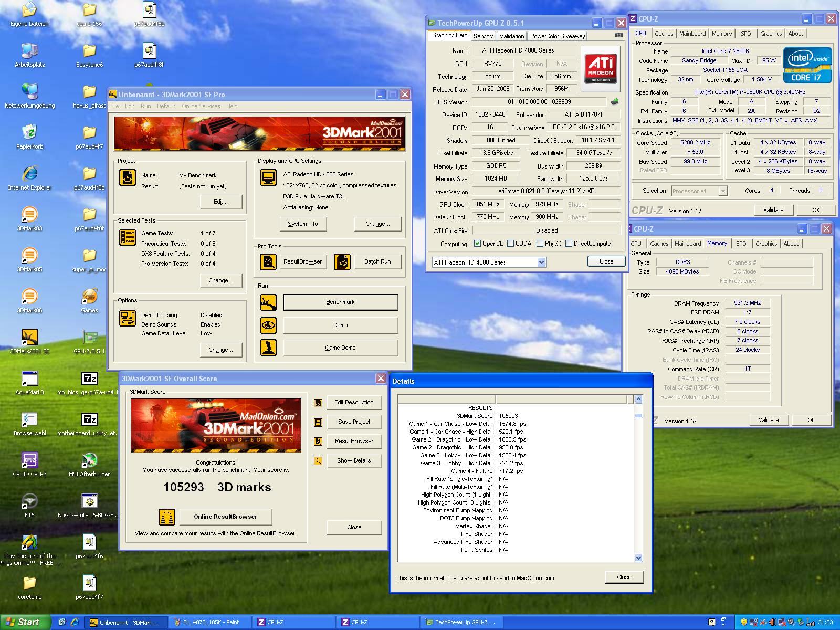Screen dimensions: 840x630
Task: Click scroll-up arrow in Details results list
Action: [638, 400]
